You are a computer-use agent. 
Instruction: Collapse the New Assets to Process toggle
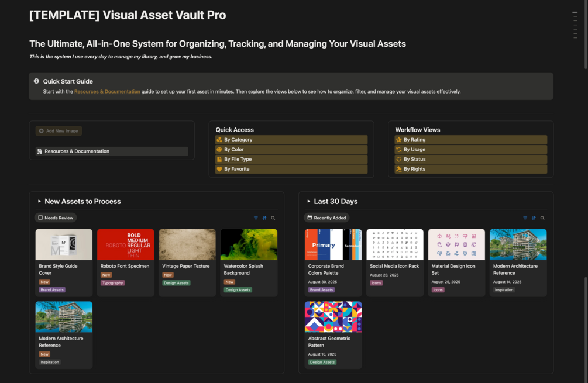click(39, 201)
